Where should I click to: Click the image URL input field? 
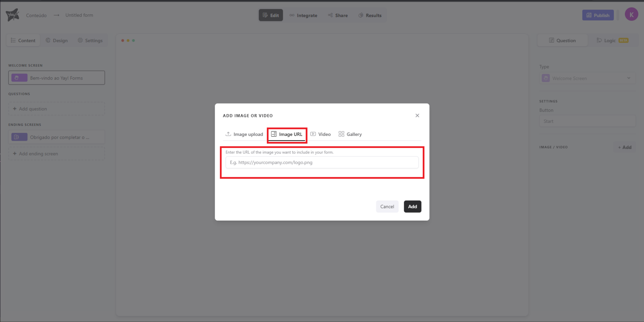tap(322, 162)
